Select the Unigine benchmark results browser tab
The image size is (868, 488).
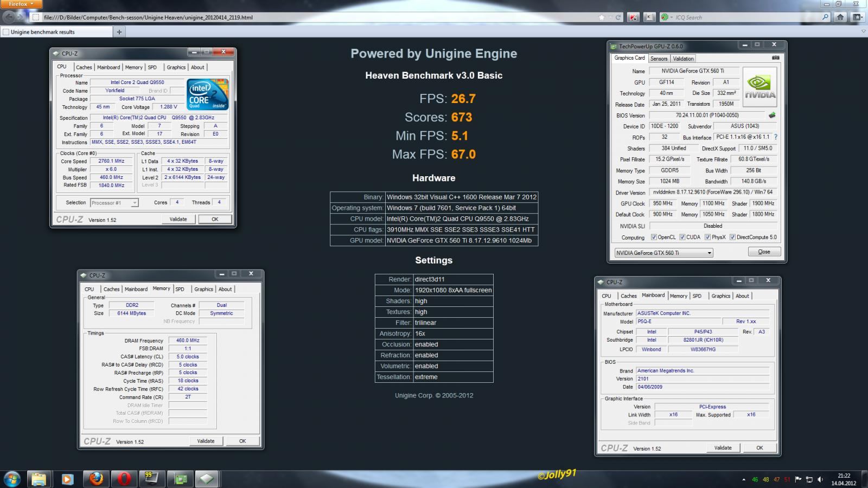pos(56,32)
